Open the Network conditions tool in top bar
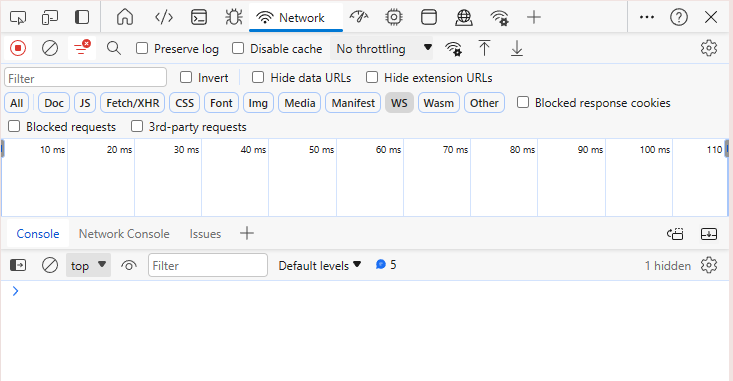733x381 pixels. [x=499, y=18]
